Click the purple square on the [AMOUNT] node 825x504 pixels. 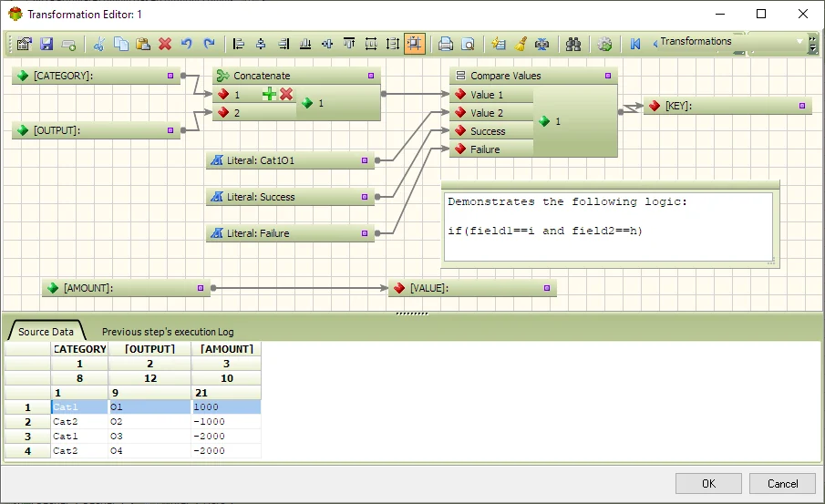(x=201, y=288)
